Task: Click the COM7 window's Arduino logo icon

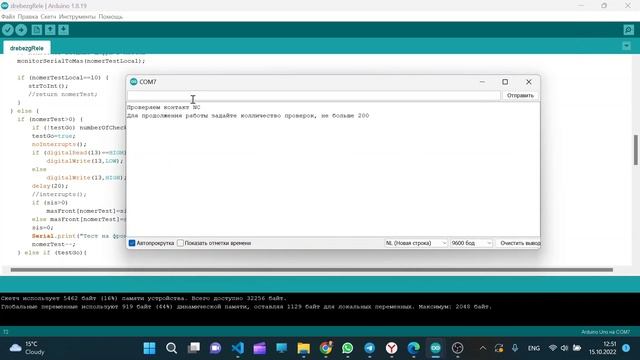Action: click(133, 82)
